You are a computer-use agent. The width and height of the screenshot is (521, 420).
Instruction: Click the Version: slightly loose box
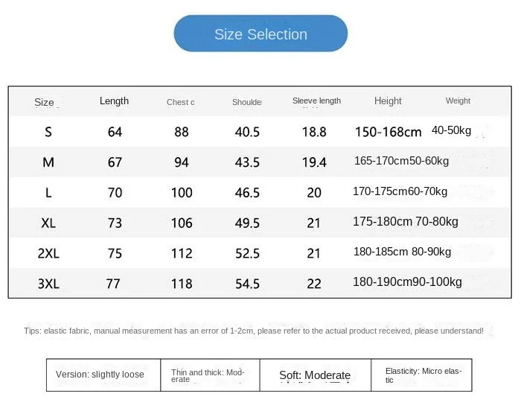point(103,375)
